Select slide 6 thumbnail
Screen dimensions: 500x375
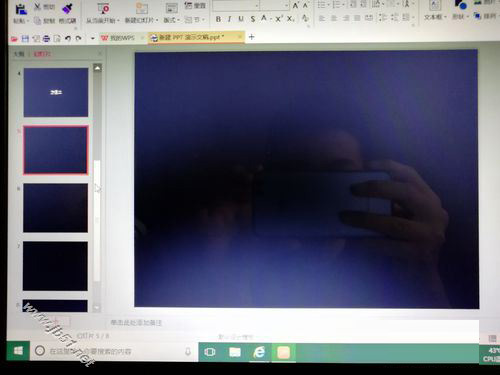click(x=55, y=208)
